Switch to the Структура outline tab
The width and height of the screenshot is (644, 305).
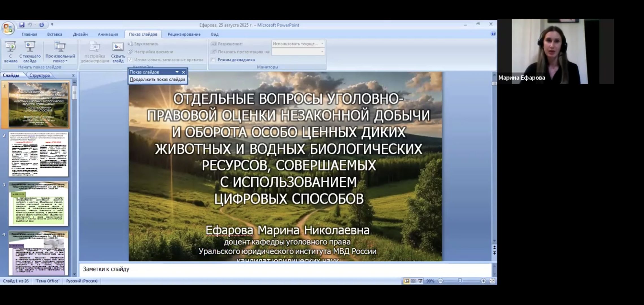pos(40,75)
